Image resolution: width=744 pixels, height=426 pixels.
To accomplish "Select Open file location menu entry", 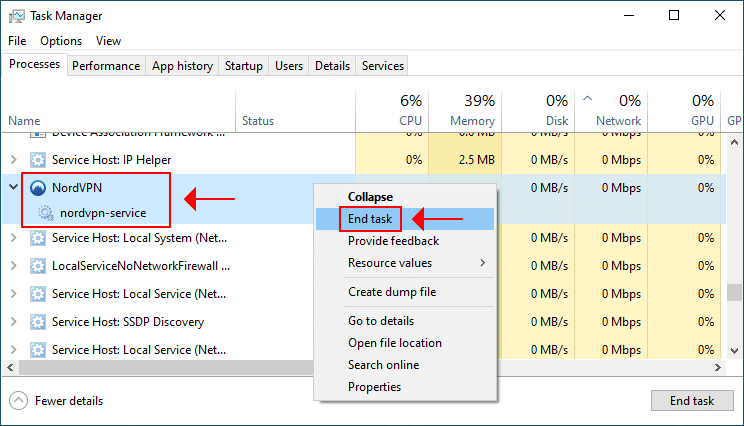I will tap(394, 343).
